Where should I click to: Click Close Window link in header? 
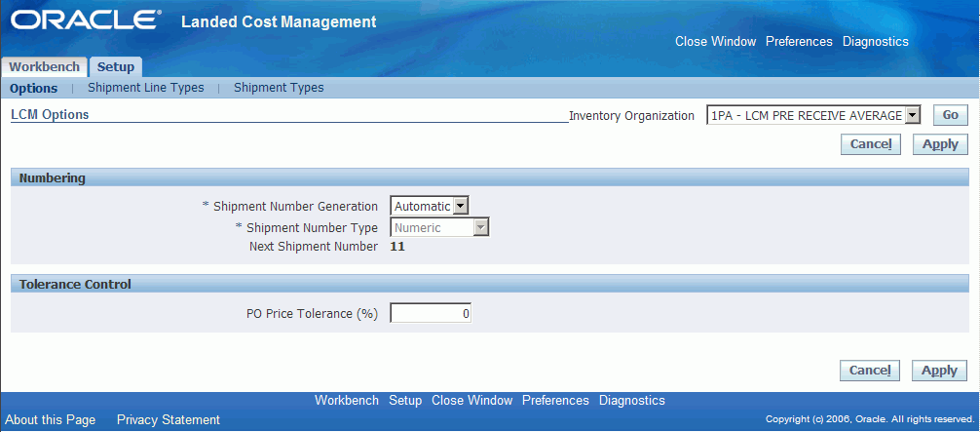point(716,41)
